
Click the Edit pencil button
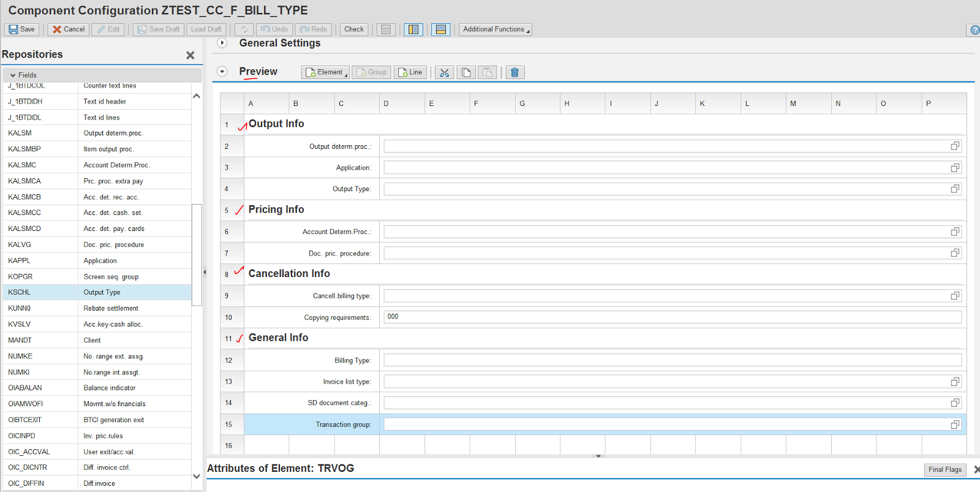108,29
